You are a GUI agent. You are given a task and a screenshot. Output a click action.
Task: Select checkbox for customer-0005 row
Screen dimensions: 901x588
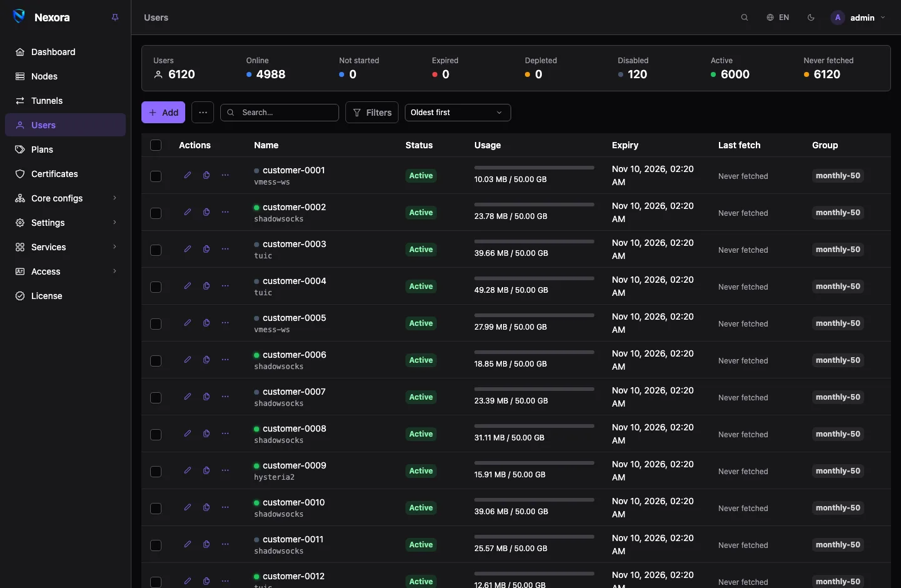click(156, 324)
